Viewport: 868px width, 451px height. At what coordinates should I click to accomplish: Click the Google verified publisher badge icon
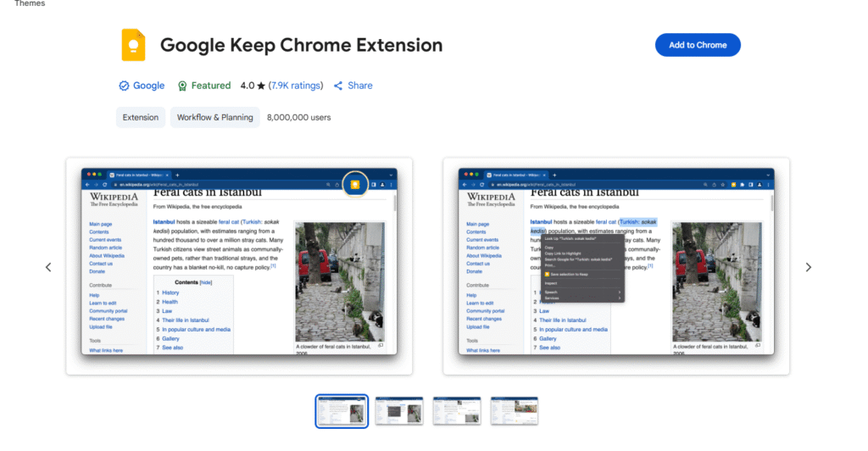(124, 86)
